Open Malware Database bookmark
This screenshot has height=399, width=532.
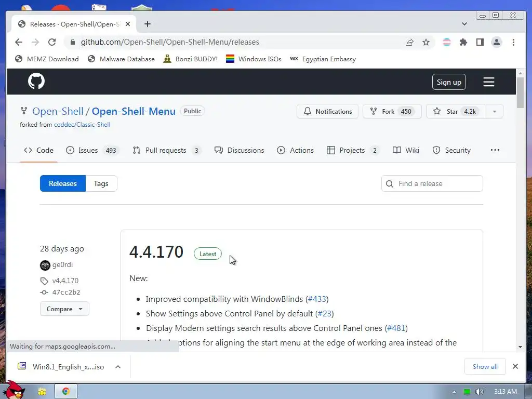coord(121,59)
